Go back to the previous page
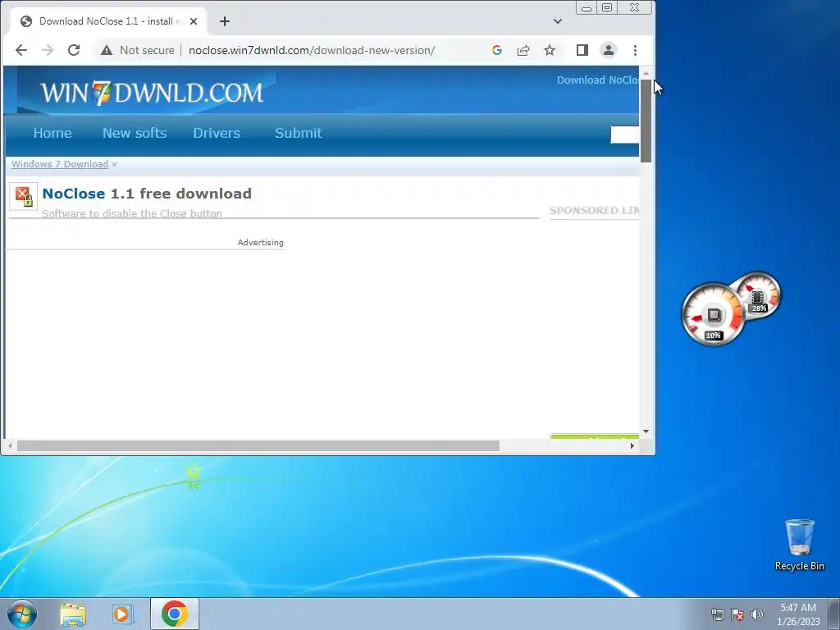This screenshot has width=840, height=630. pyautogui.click(x=21, y=50)
